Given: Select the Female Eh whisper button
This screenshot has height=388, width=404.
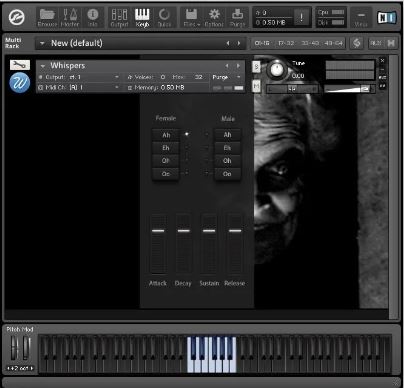Looking at the screenshot, I should [166, 148].
